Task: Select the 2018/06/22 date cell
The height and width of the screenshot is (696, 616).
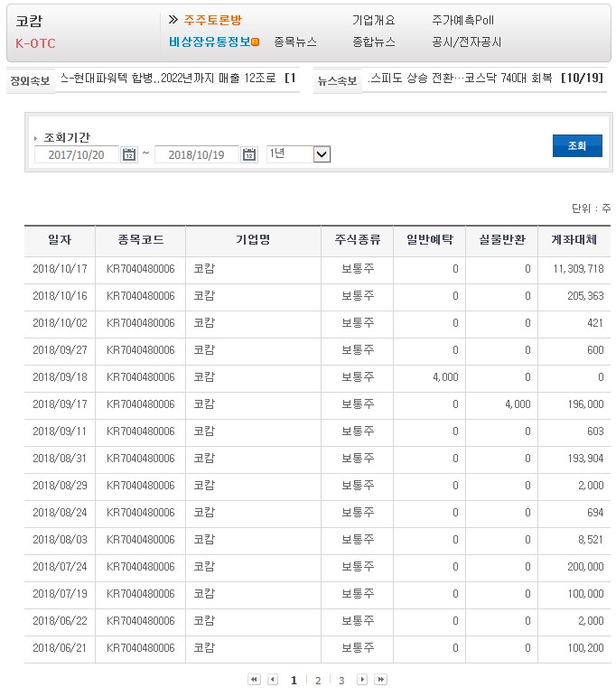Action: pos(60,620)
